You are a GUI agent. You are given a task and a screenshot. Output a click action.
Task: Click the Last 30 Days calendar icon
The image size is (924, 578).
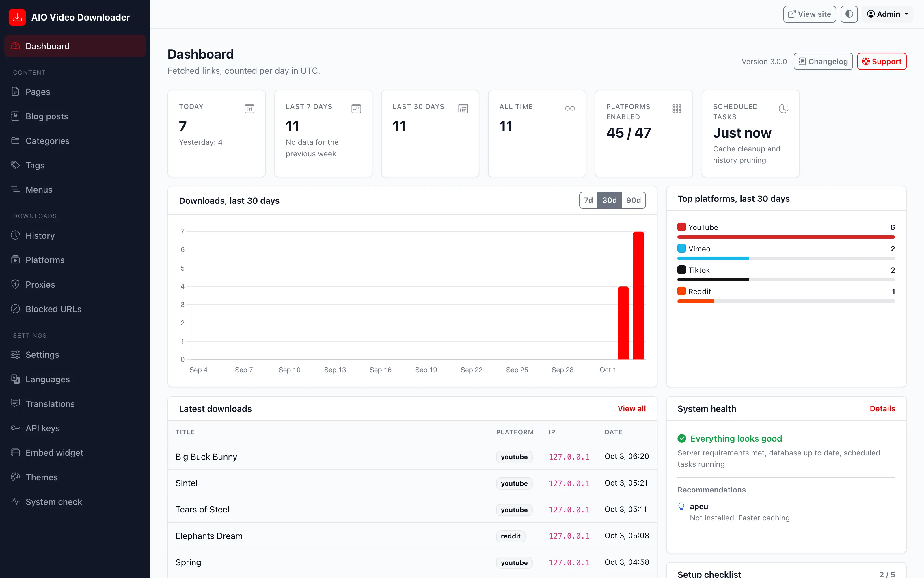point(463,109)
